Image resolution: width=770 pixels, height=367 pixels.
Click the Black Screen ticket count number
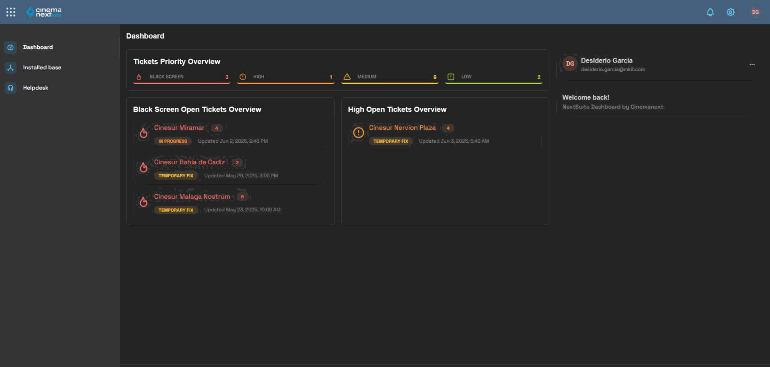click(x=227, y=77)
